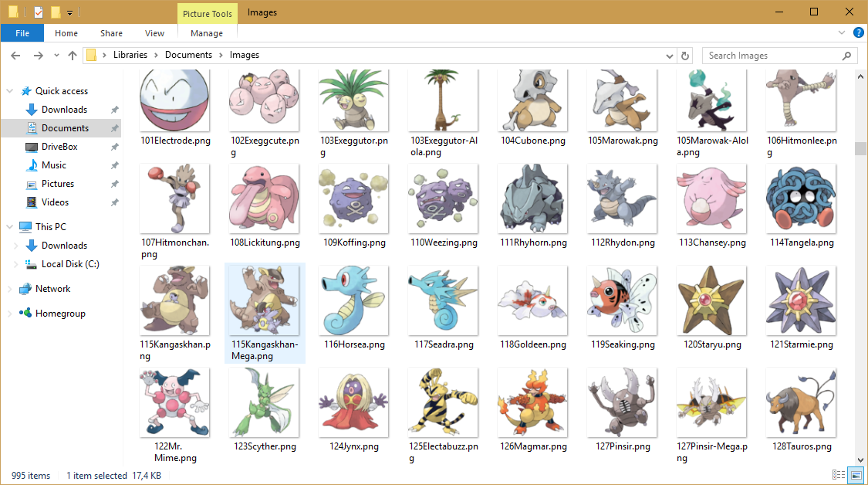Open the Home ribbon tab

(x=66, y=33)
